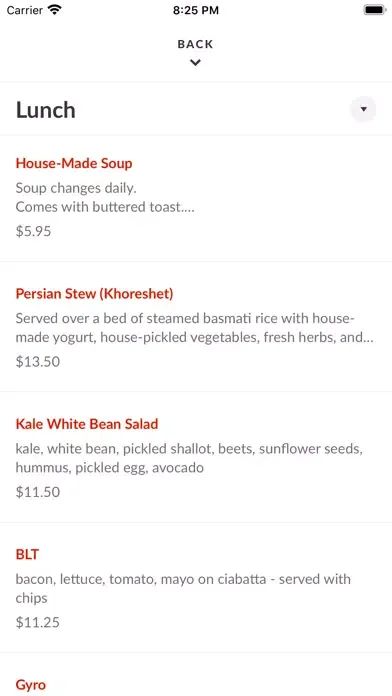Tap the $11.50 salad price
This screenshot has height=696, width=392.
(x=38, y=492)
